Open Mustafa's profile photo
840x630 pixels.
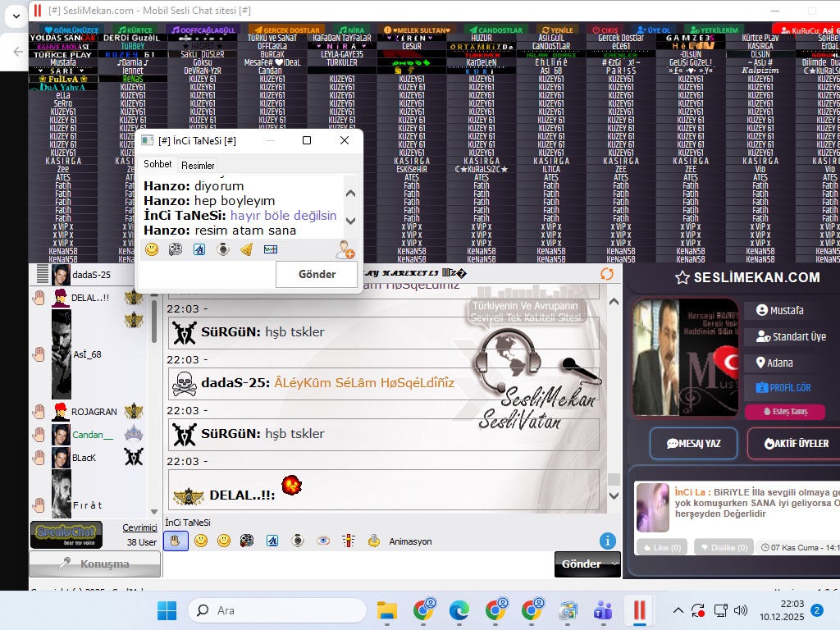point(685,358)
